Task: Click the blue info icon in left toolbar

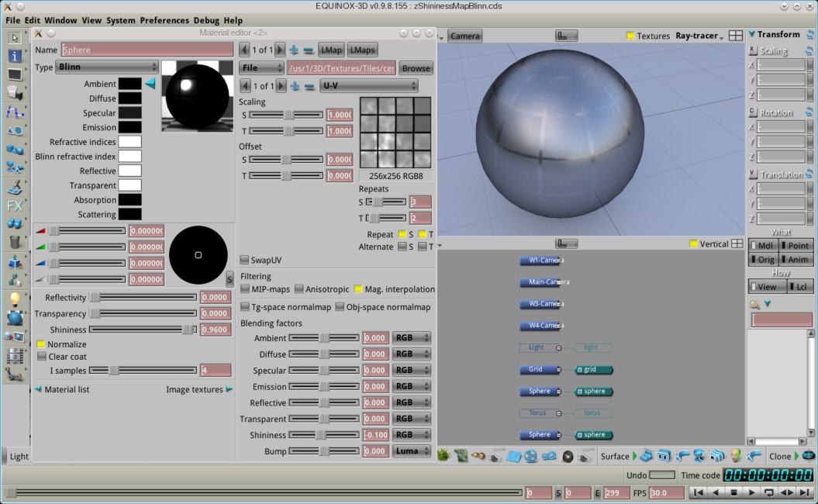Action: [x=14, y=56]
